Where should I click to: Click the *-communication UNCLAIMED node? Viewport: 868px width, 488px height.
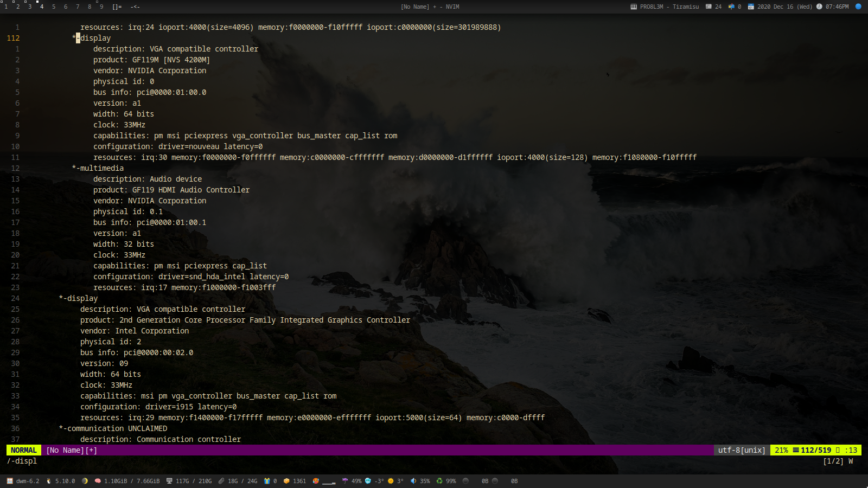coord(113,428)
